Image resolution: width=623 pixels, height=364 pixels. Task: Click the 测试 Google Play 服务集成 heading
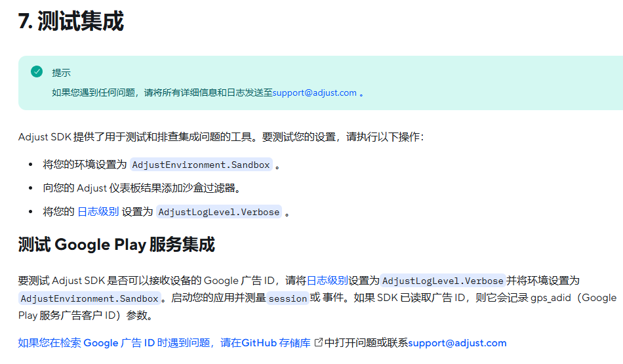click(x=117, y=245)
